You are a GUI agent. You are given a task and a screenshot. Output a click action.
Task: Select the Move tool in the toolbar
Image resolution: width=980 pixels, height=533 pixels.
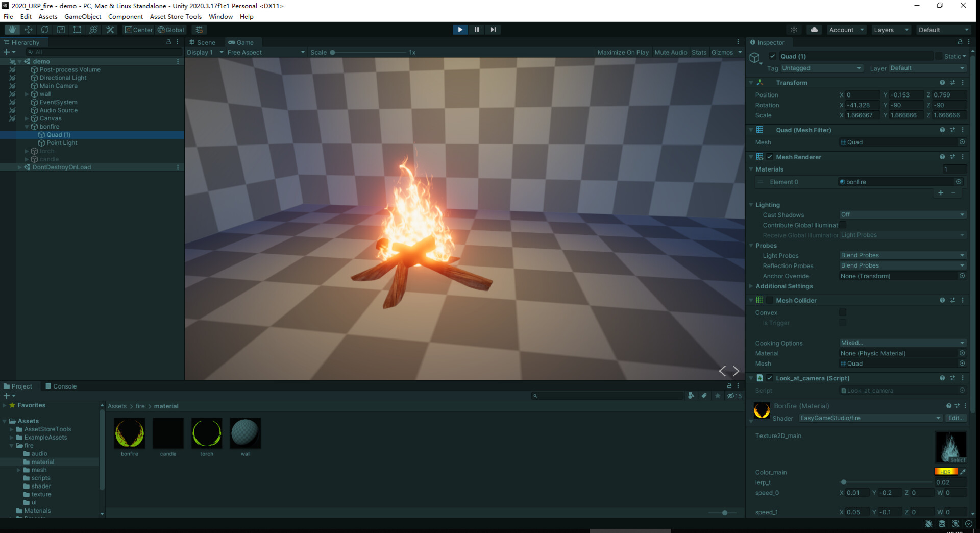pyautogui.click(x=29, y=29)
